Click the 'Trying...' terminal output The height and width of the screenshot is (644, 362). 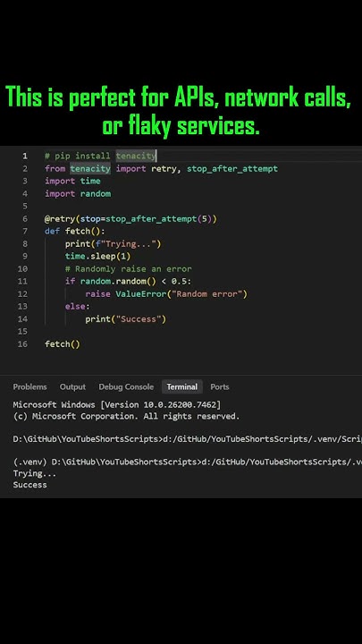[x=35, y=473]
